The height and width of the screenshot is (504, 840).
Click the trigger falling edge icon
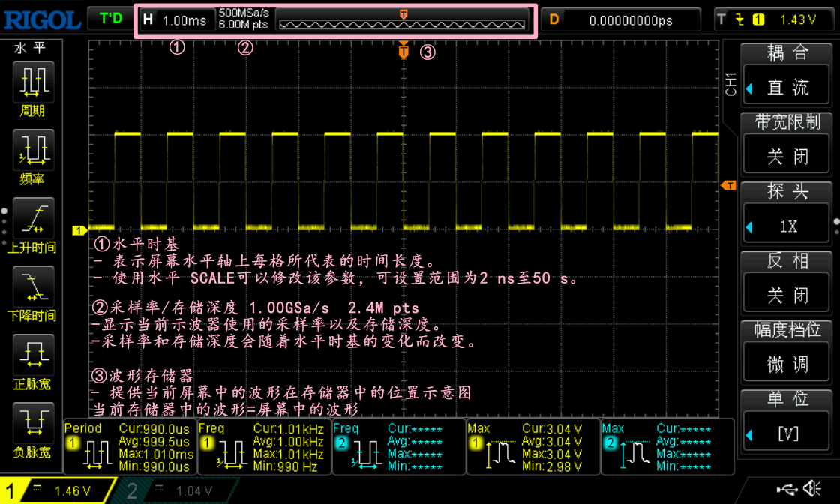pyautogui.click(x=739, y=19)
